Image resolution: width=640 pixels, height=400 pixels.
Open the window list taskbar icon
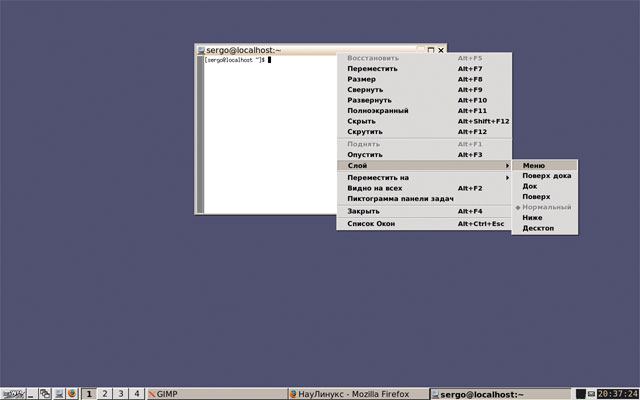click(46, 393)
